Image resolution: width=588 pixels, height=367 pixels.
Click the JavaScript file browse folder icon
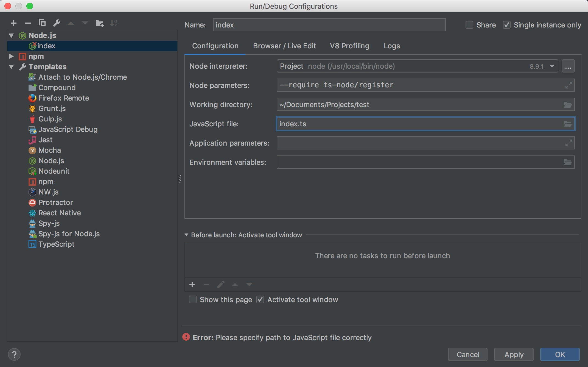(567, 124)
